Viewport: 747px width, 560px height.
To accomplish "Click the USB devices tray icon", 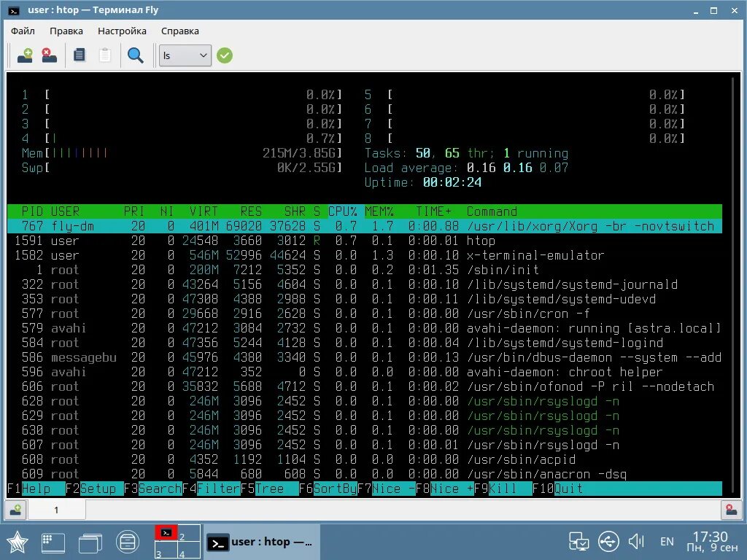I will (608, 541).
